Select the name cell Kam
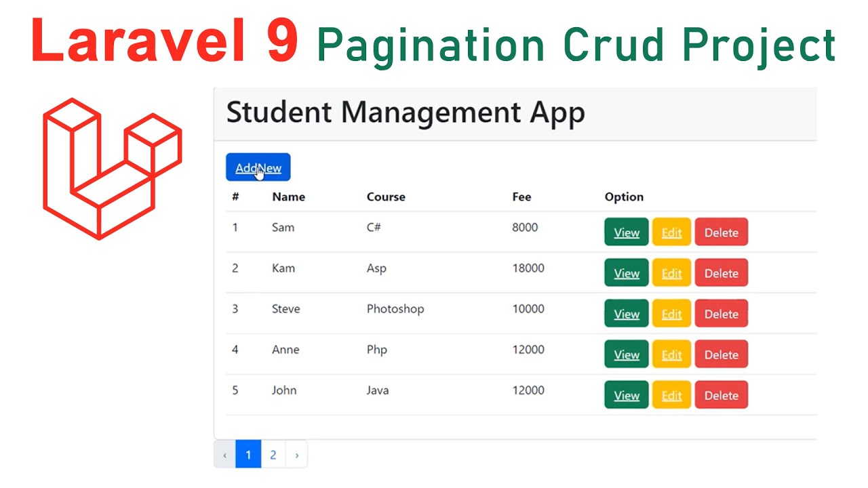868x488 pixels. (x=283, y=268)
